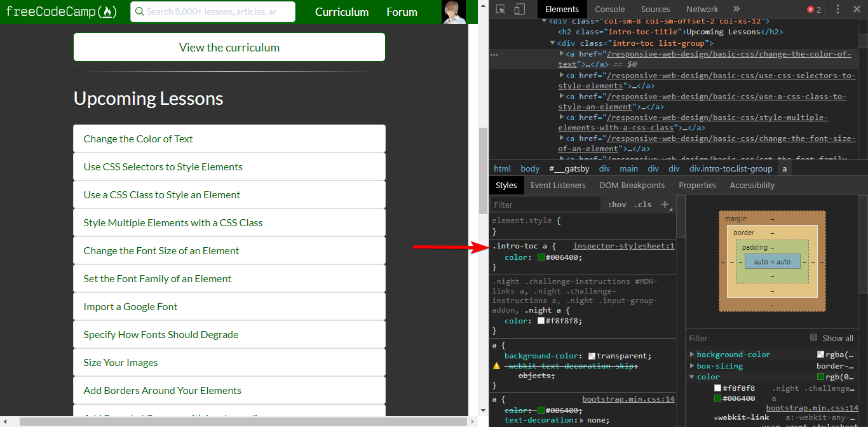The width and height of the screenshot is (868, 427).
Task: Select the inspect element picker icon
Action: click(x=499, y=9)
